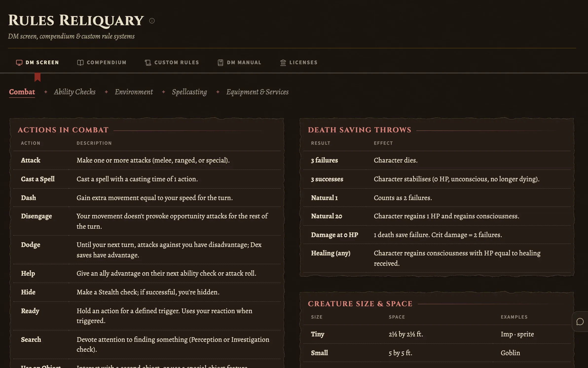Click the 'Healing (any)' result cell
The width and height of the screenshot is (588, 368).
point(331,253)
